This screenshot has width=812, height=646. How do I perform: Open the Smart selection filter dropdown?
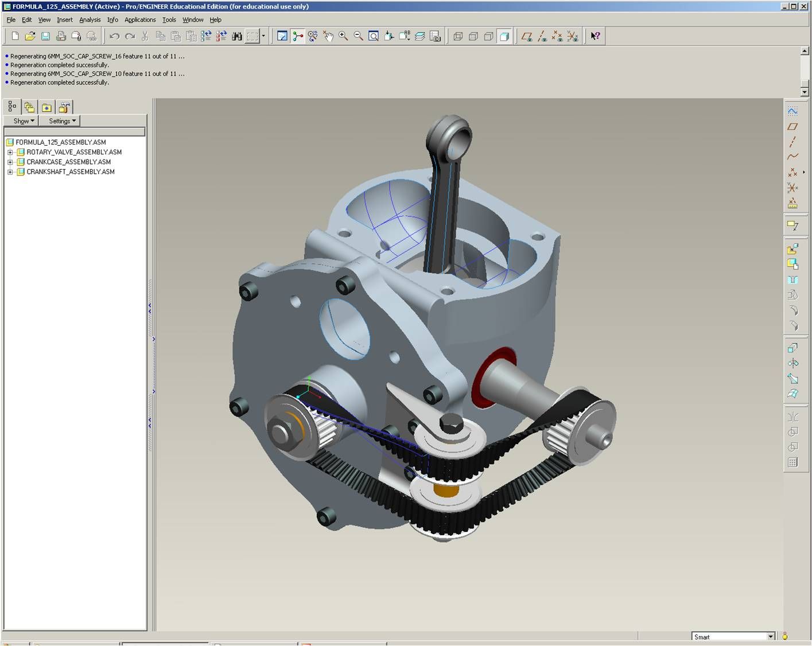(771, 637)
